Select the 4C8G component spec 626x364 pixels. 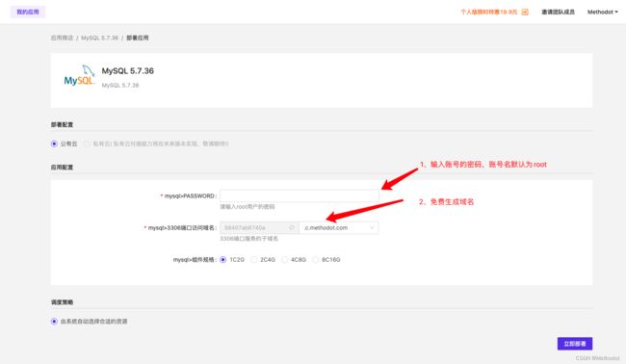(285, 260)
